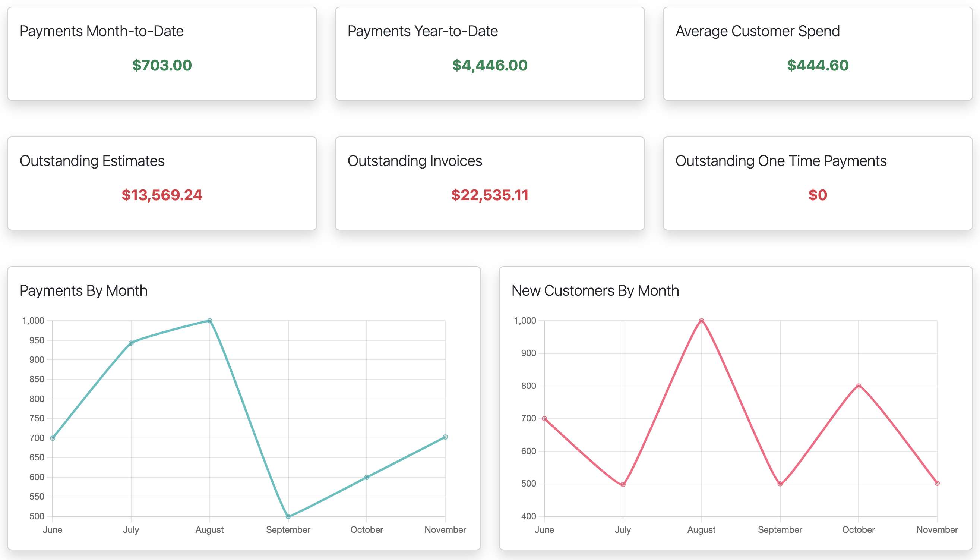The image size is (980, 560).
Task: Select the August peak on New Customers chart
Action: pyautogui.click(x=701, y=320)
